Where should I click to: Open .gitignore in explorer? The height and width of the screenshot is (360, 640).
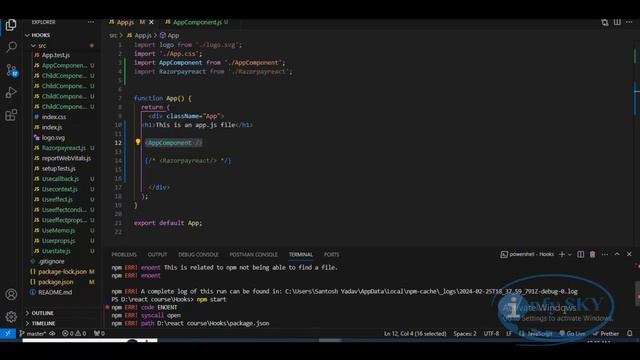point(51,261)
